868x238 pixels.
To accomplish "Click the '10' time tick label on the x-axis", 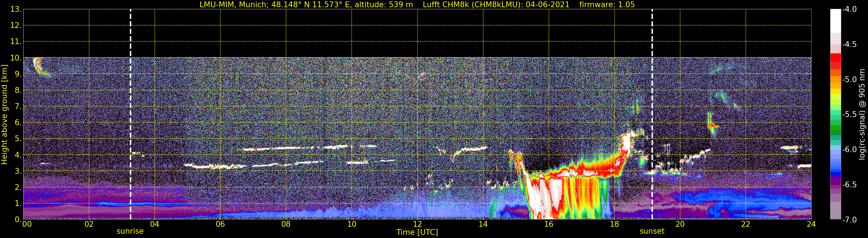I will pos(352,224).
